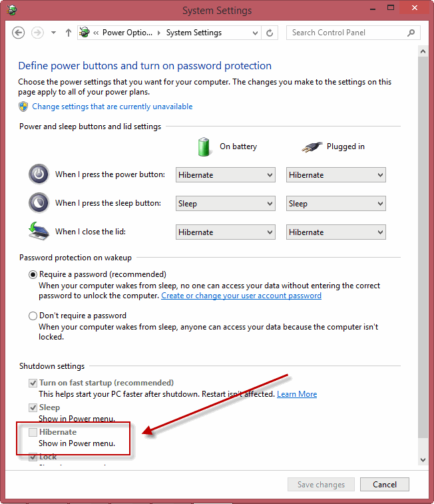Refresh the System Settings page
Image resolution: width=434 pixels, height=504 pixels.
(x=270, y=33)
